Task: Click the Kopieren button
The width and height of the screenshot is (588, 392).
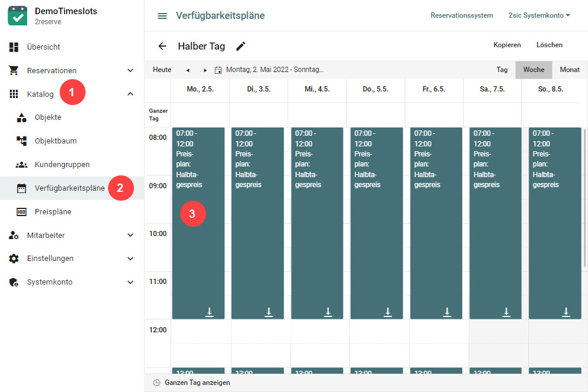Action: click(507, 45)
